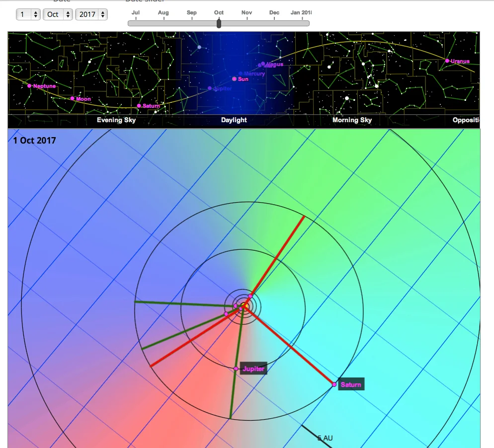Click the Nov tick on date slider
This screenshot has width=494, height=448.
pos(247,18)
